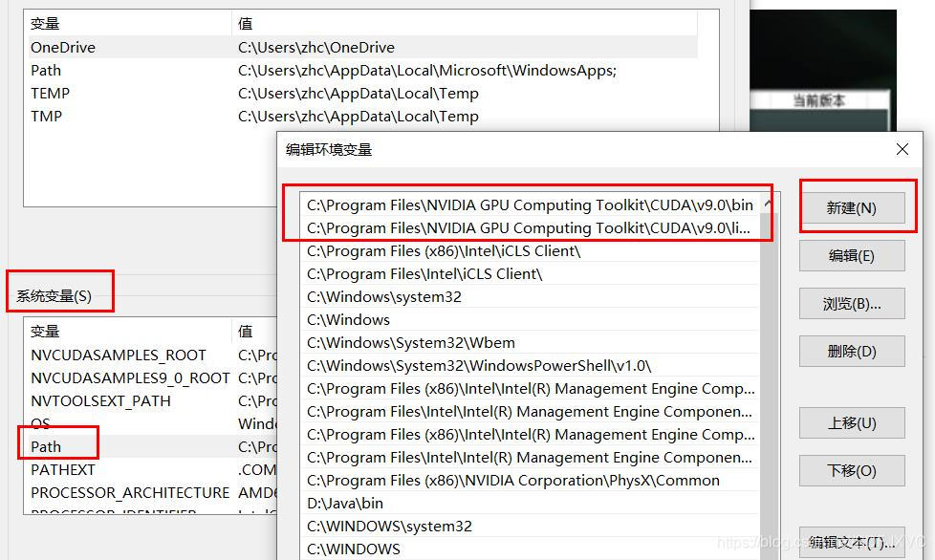Select the NVIDIA Corporation\PhysX\Common entry
This screenshot has width=935, height=560.
[x=530, y=480]
